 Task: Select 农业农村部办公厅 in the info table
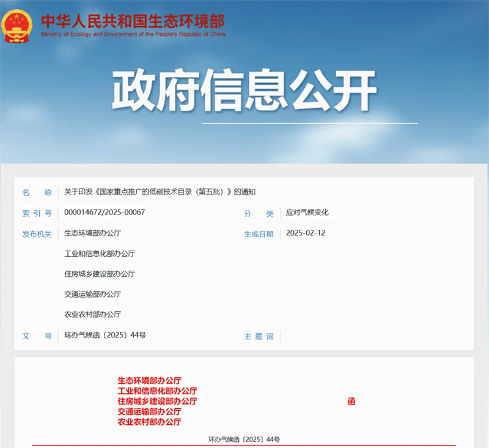[x=93, y=314]
